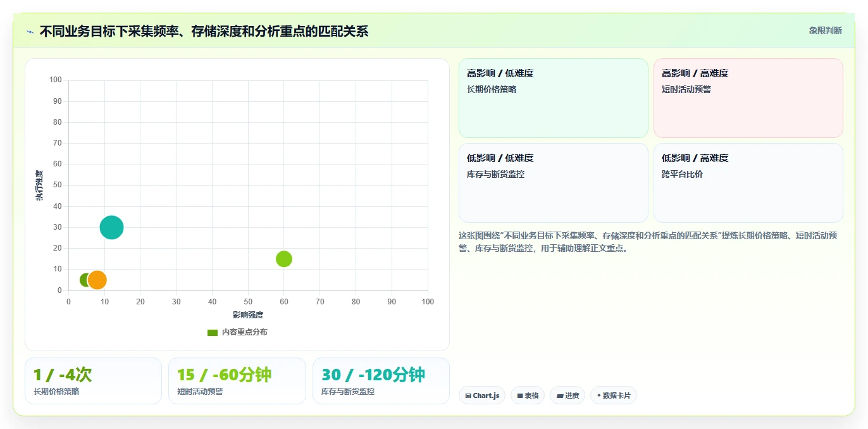
Task: Click the lightning icon beside the title
Action: point(30,32)
